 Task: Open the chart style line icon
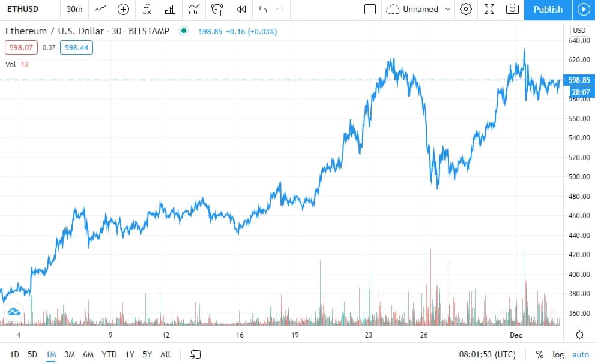pyautogui.click(x=100, y=9)
